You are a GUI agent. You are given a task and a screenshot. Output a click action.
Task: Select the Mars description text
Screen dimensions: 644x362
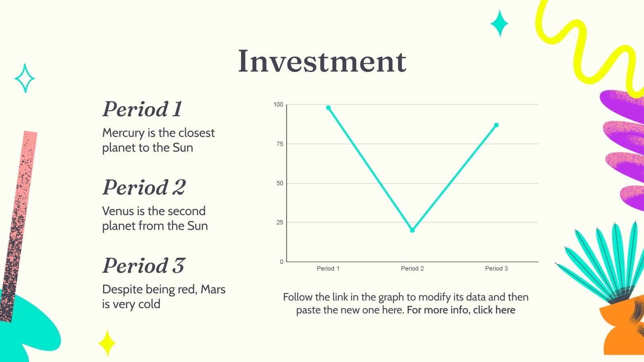coord(163,296)
